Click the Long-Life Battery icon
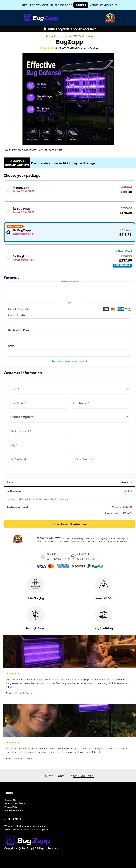 click(x=103, y=615)
